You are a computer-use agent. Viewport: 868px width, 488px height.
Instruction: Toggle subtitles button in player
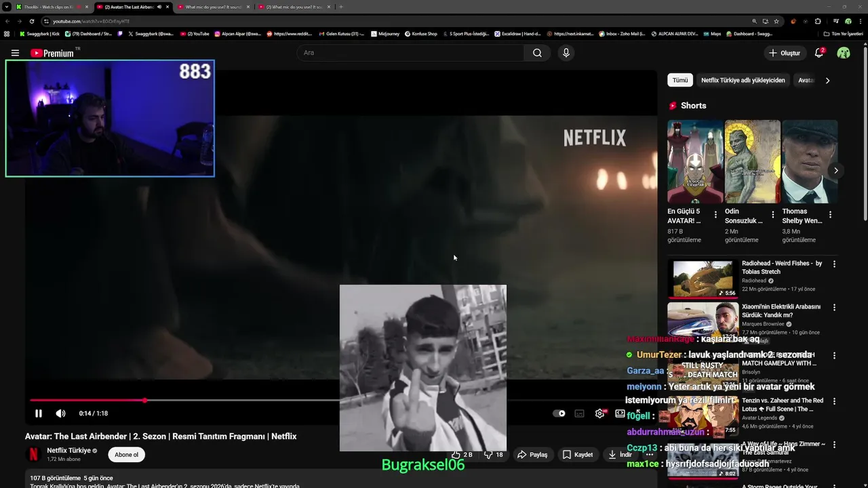coord(580,413)
